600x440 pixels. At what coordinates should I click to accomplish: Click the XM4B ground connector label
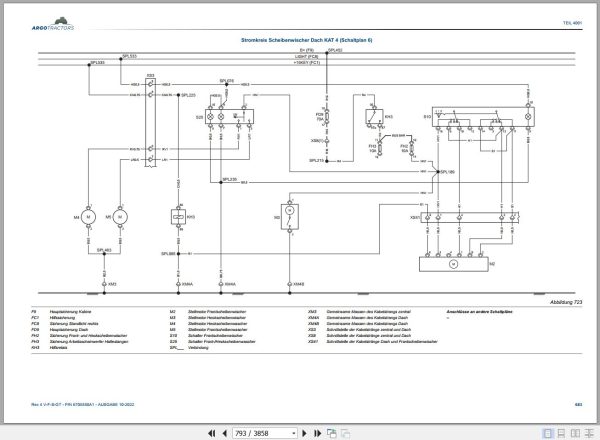pyautogui.click(x=299, y=284)
